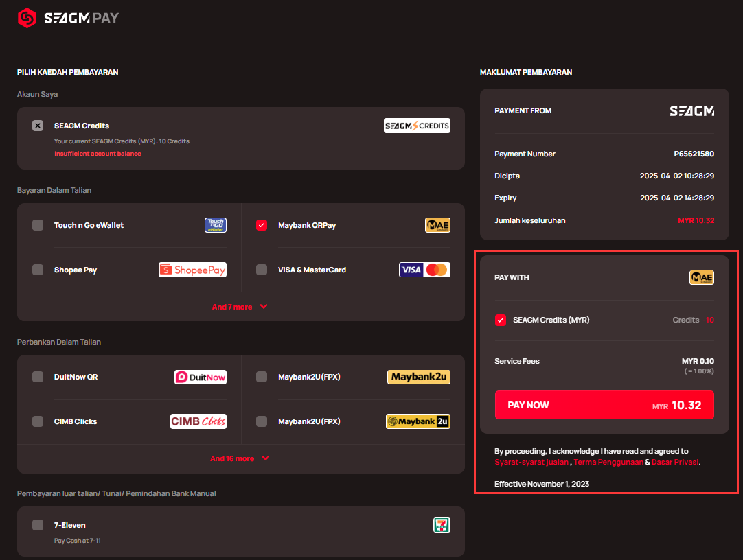Click the red "Insufficient account balance" warning
The height and width of the screenshot is (560, 743).
tap(98, 153)
